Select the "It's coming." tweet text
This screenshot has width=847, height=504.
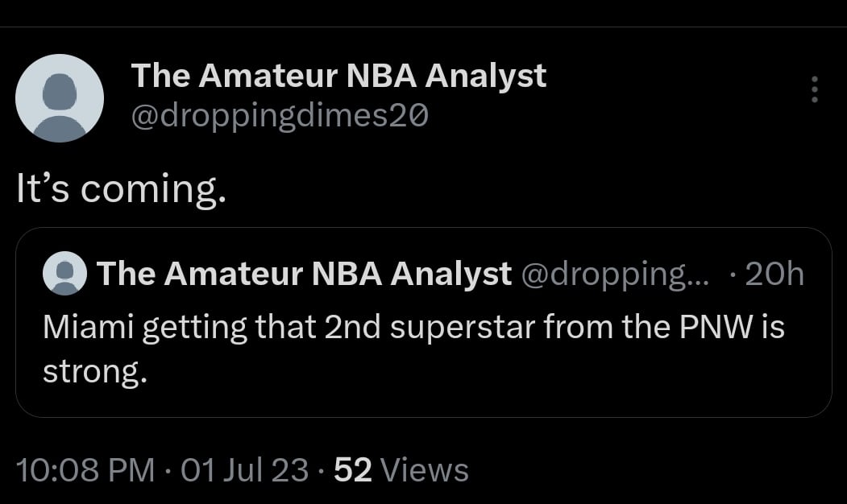[x=120, y=188]
